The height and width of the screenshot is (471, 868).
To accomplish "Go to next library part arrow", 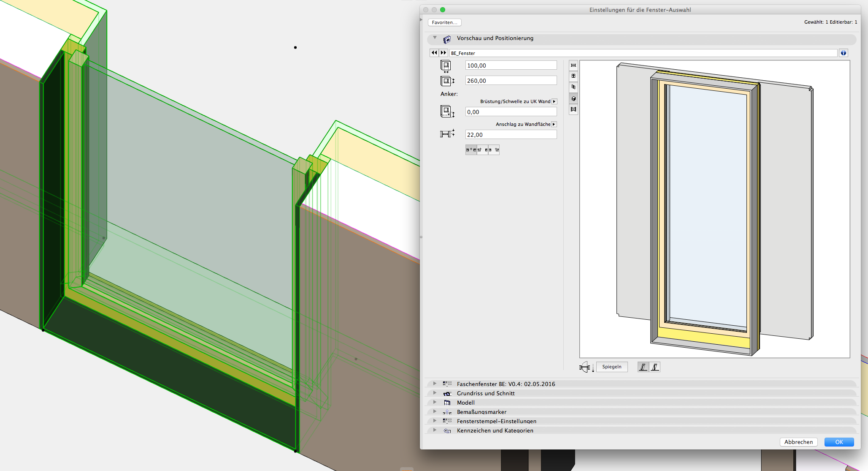I will [443, 53].
